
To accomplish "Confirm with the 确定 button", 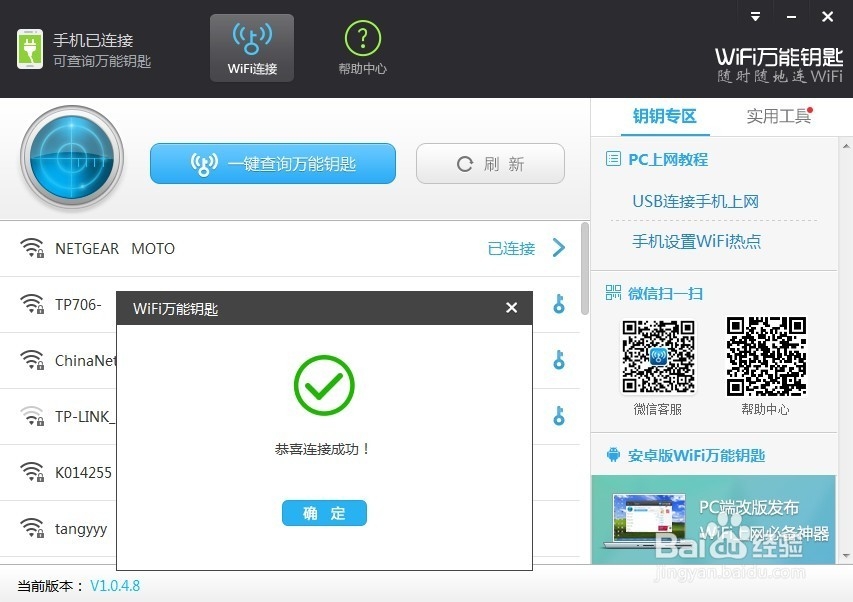I will pyautogui.click(x=324, y=513).
